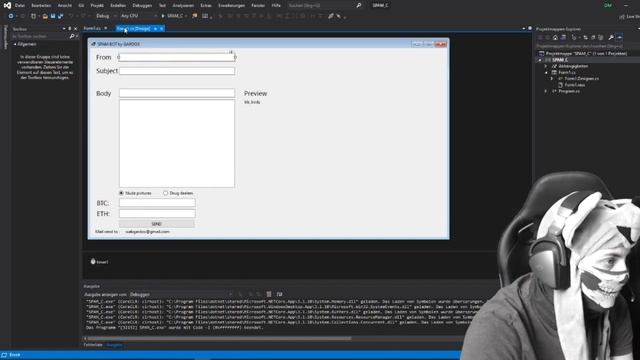Click the Home icon in Solution Explorer toolbar
This screenshot has width=640, height=360.
[x=555, y=38]
